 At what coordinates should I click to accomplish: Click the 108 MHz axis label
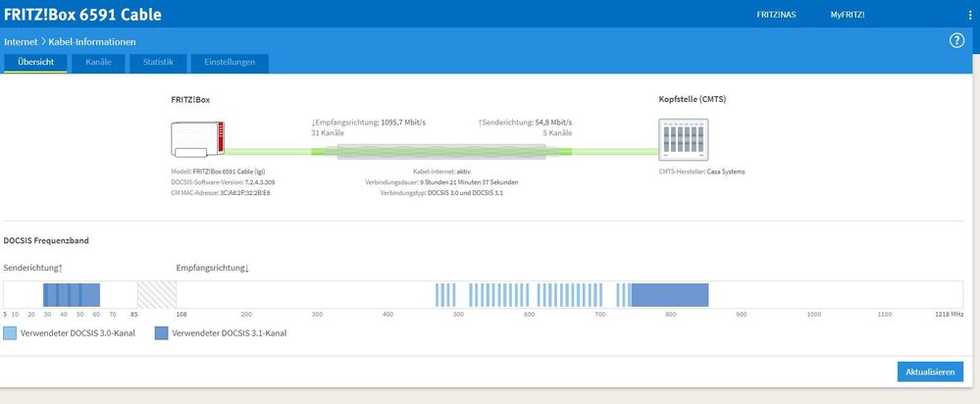pos(181,314)
